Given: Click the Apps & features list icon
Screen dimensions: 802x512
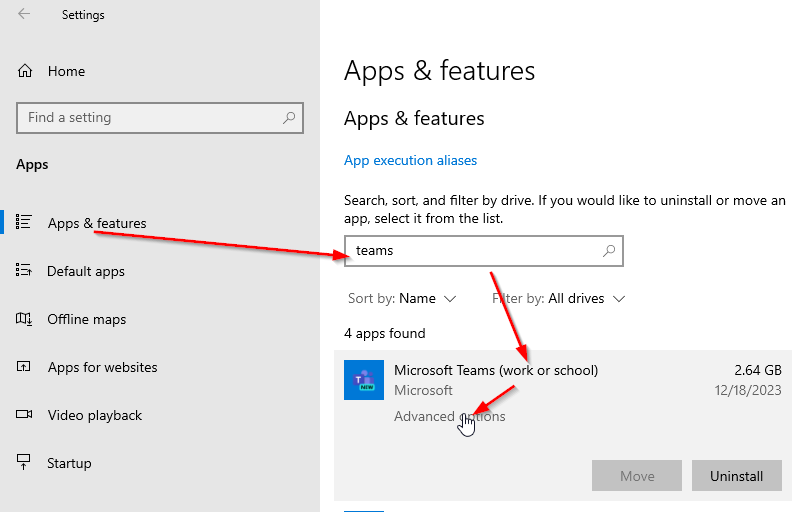Looking at the screenshot, I should [x=24, y=222].
